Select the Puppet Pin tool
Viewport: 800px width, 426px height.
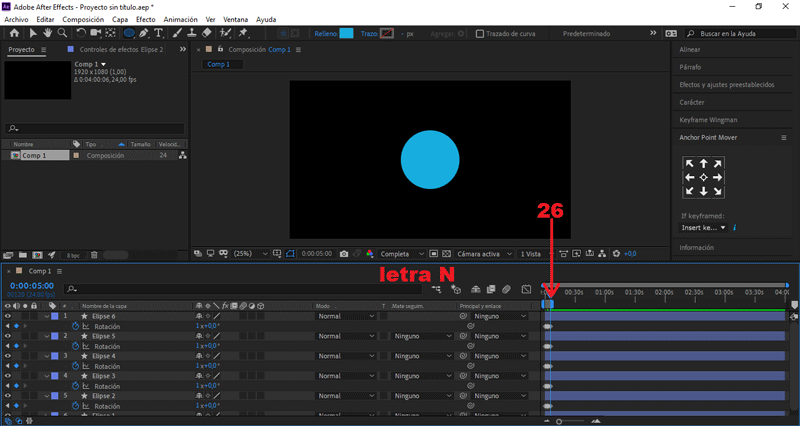click(243, 33)
